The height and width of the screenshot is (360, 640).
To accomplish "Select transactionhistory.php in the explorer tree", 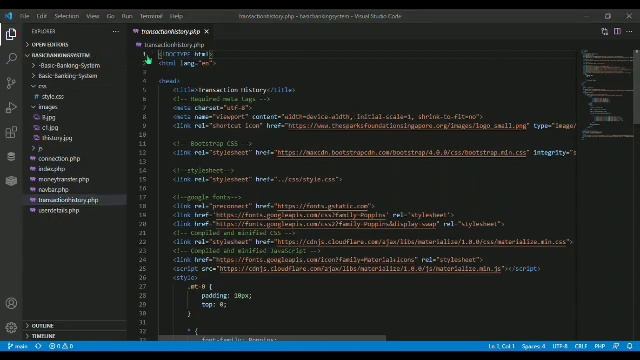I will pyautogui.click(x=74, y=200).
